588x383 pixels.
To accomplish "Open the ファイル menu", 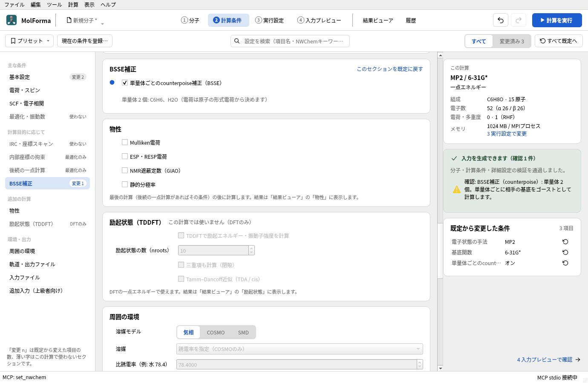I will click(14, 5).
